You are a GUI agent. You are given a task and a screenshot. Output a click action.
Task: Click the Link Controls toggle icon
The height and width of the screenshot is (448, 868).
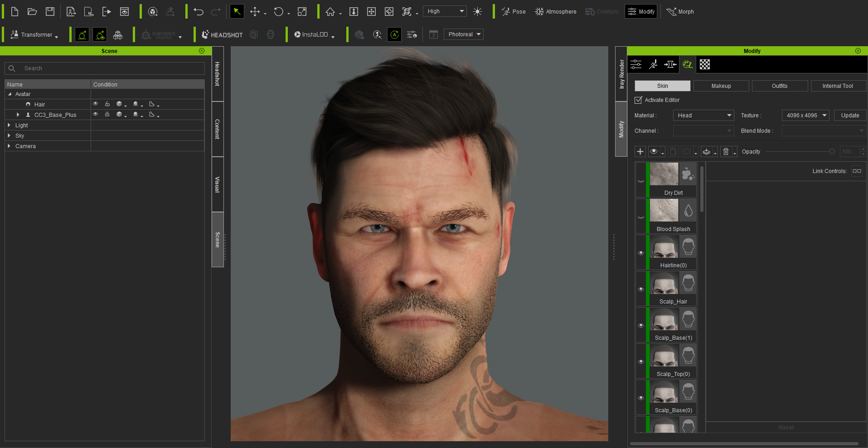click(x=857, y=171)
